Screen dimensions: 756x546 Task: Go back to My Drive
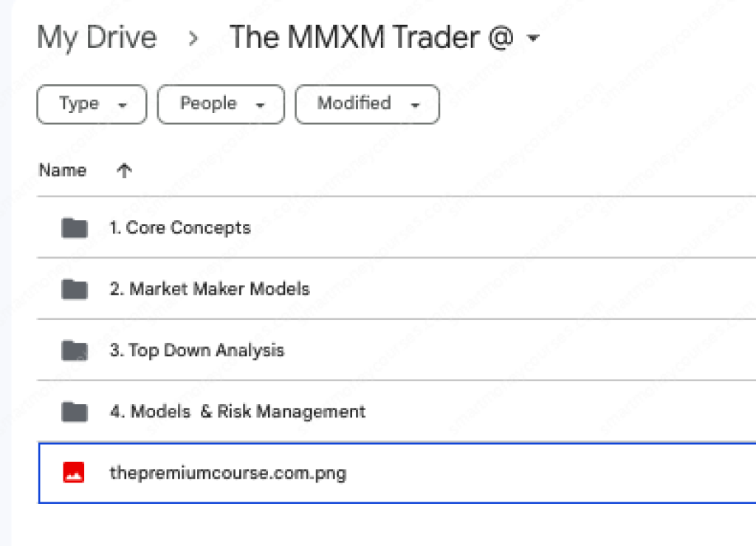point(97,38)
